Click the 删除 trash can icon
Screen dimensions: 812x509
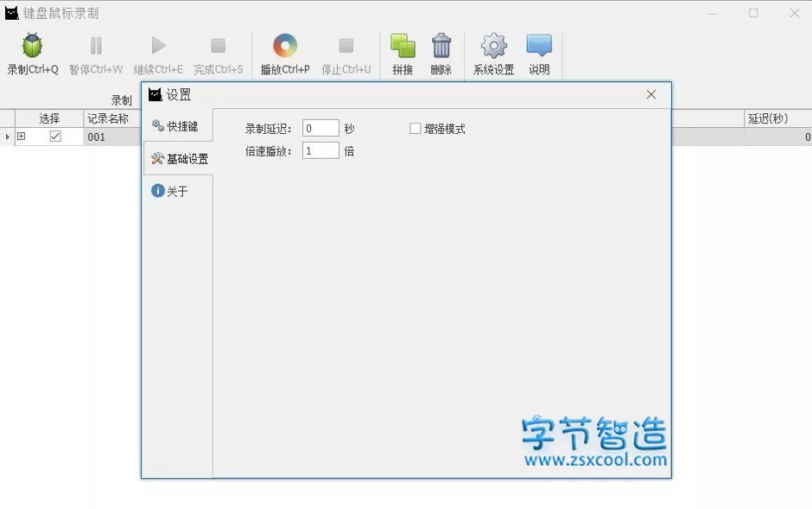point(441,46)
